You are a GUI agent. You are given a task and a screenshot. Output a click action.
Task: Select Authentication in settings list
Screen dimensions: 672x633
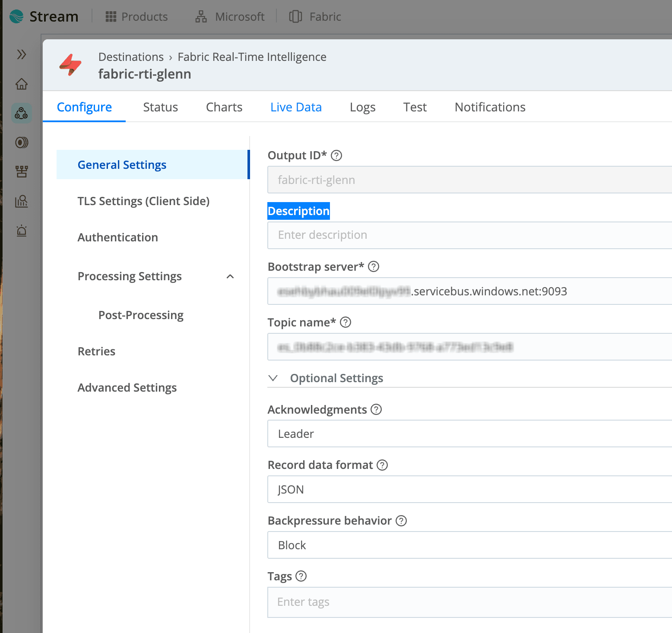click(118, 237)
